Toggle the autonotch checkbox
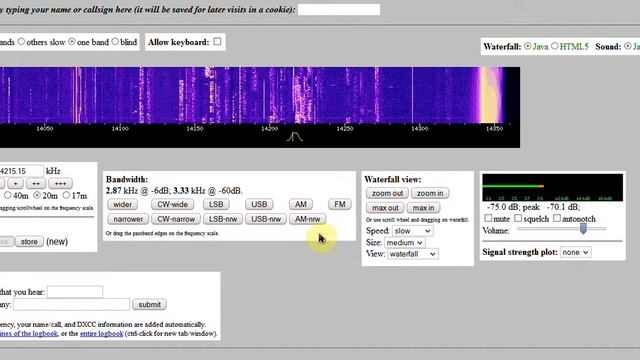The width and height of the screenshot is (640, 360). (x=557, y=218)
